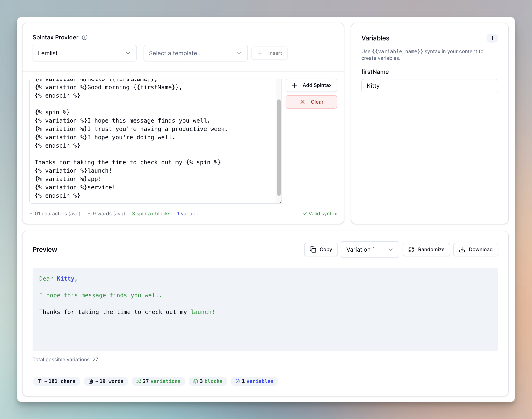Click the Valid syntax checkmark indicator
This screenshot has width=532, height=419.
click(320, 214)
